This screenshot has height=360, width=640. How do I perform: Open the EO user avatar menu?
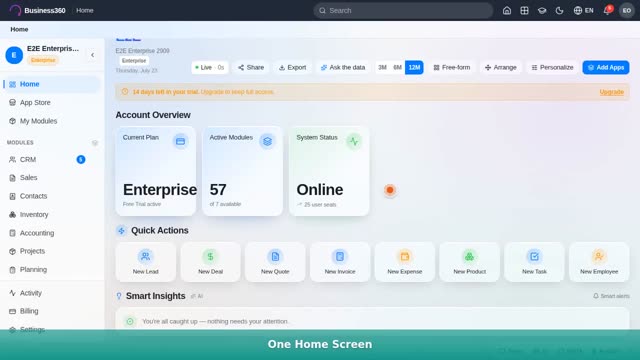coord(627,11)
